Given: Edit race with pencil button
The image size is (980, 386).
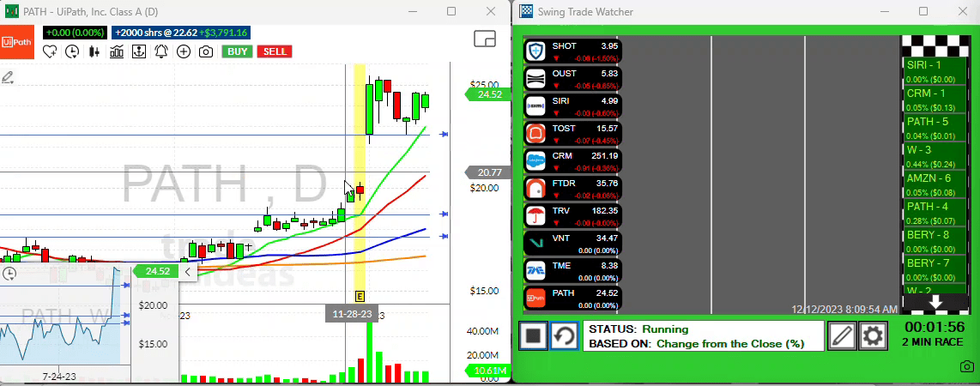Looking at the screenshot, I should click(x=842, y=336).
